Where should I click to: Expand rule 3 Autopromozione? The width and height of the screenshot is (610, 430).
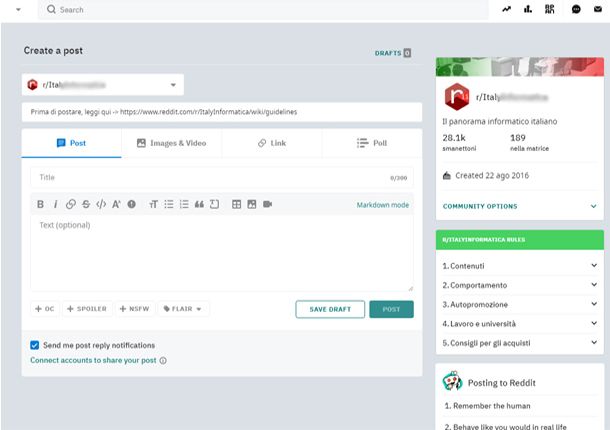(x=520, y=304)
